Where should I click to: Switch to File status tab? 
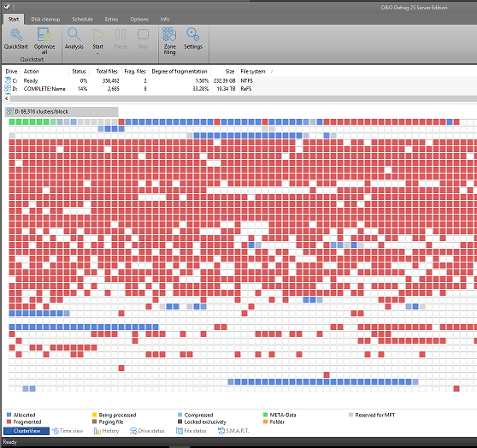191,431
